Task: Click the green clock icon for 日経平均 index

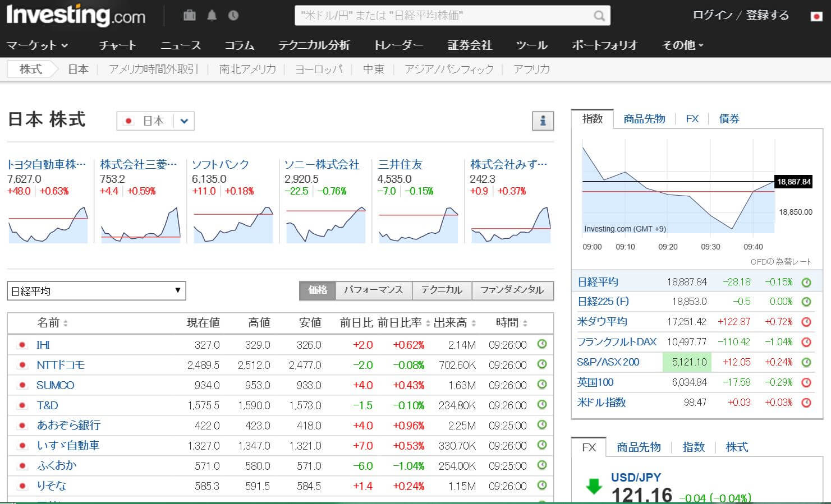Action: click(x=806, y=282)
